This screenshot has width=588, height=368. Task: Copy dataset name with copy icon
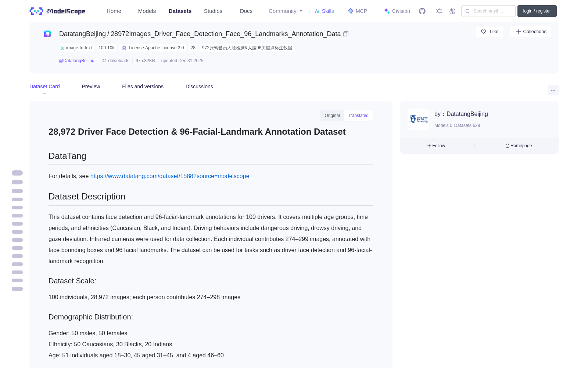coord(346,34)
